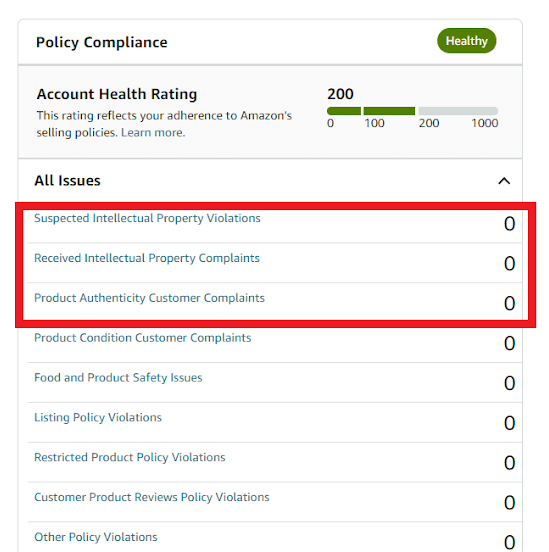Open Product Authenticity Customer Complaints
Screen dimensions: 549x552
pyautogui.click(x=149, y=298)
